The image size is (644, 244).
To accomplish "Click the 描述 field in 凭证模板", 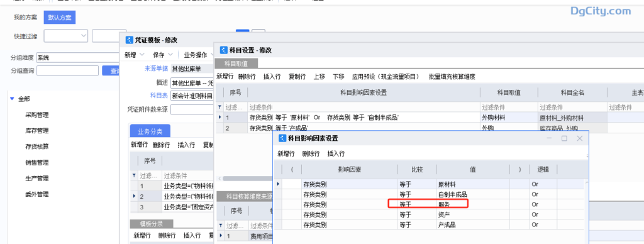I will 192,82.
